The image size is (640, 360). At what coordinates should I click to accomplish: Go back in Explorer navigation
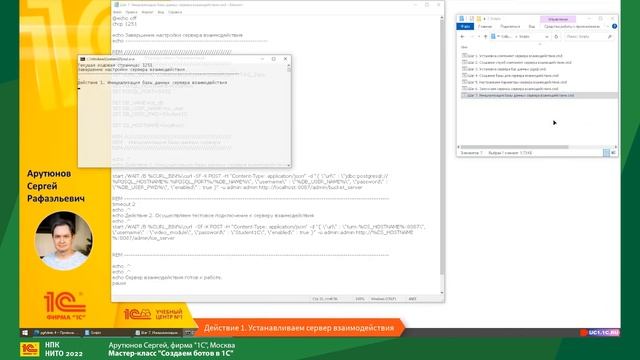[x=462, y=37]
